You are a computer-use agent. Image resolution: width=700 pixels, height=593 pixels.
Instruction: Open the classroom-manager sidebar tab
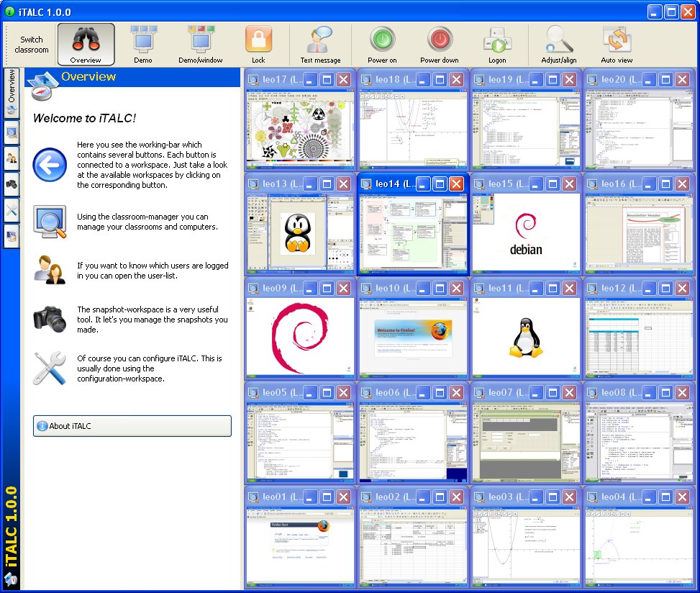12,133
